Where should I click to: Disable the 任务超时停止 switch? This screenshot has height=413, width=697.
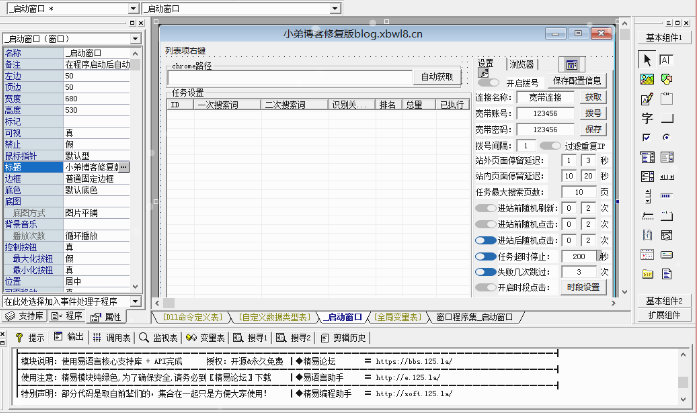coord(485,256)
